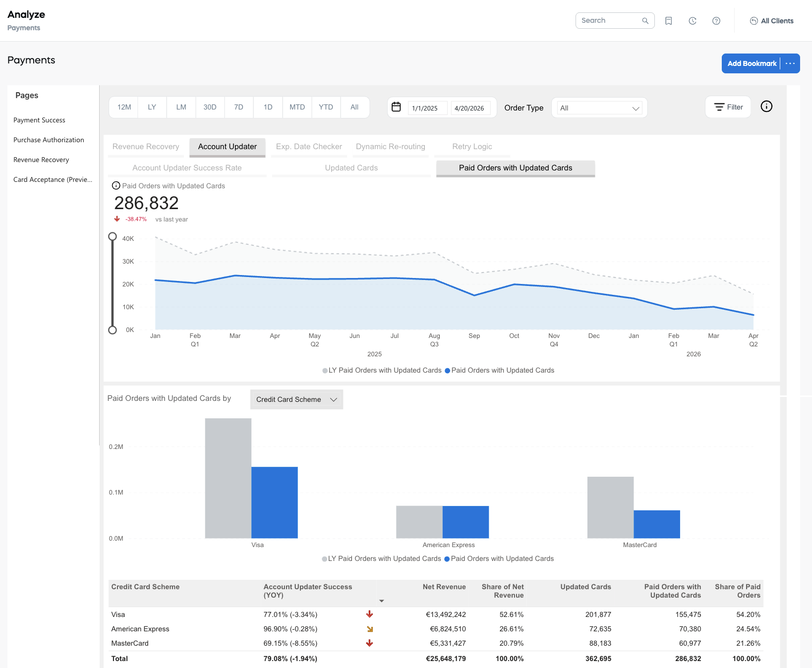Click the blue Visa bar
812x668 pixels.
tap(275, 502)
